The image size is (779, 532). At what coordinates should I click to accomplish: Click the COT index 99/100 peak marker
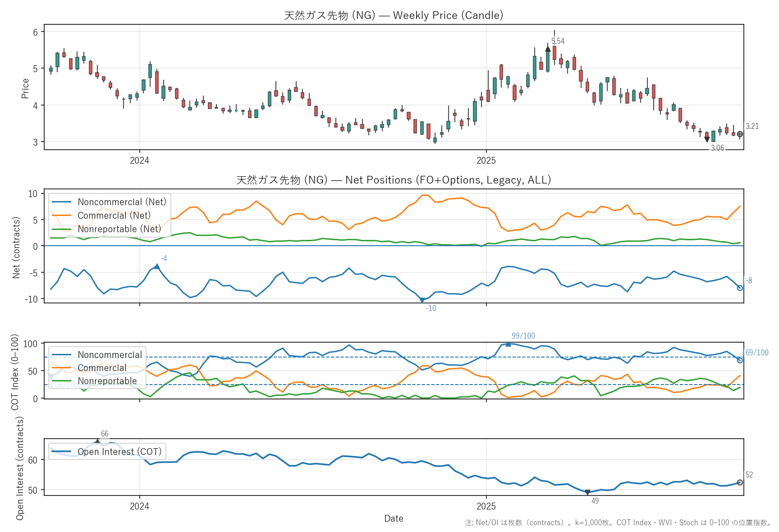(508, 344)
